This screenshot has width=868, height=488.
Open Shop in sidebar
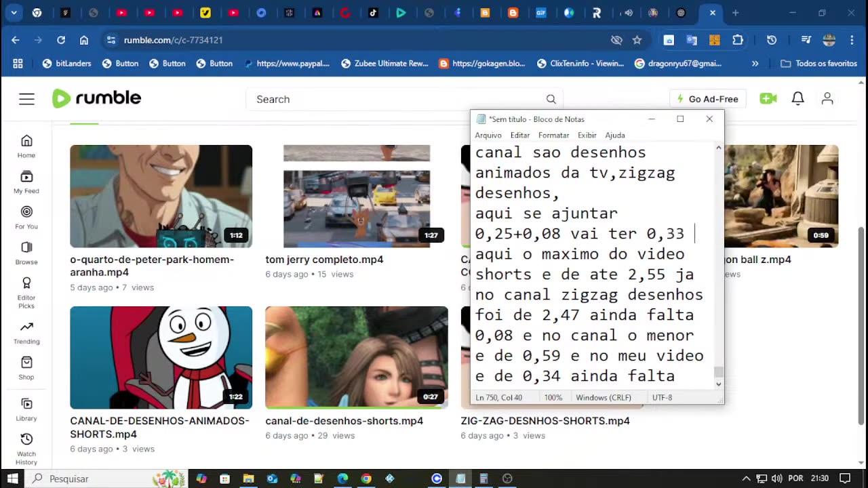point(26,368)
